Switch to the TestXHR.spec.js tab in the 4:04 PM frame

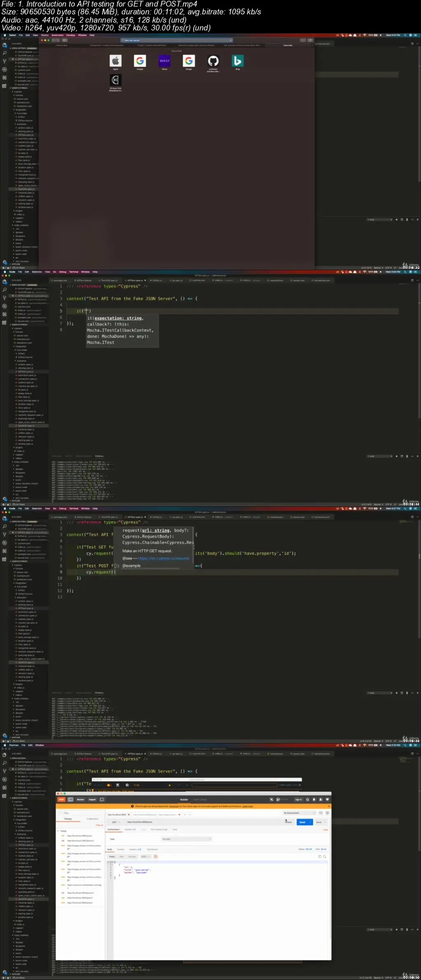[x=109, y=280]
